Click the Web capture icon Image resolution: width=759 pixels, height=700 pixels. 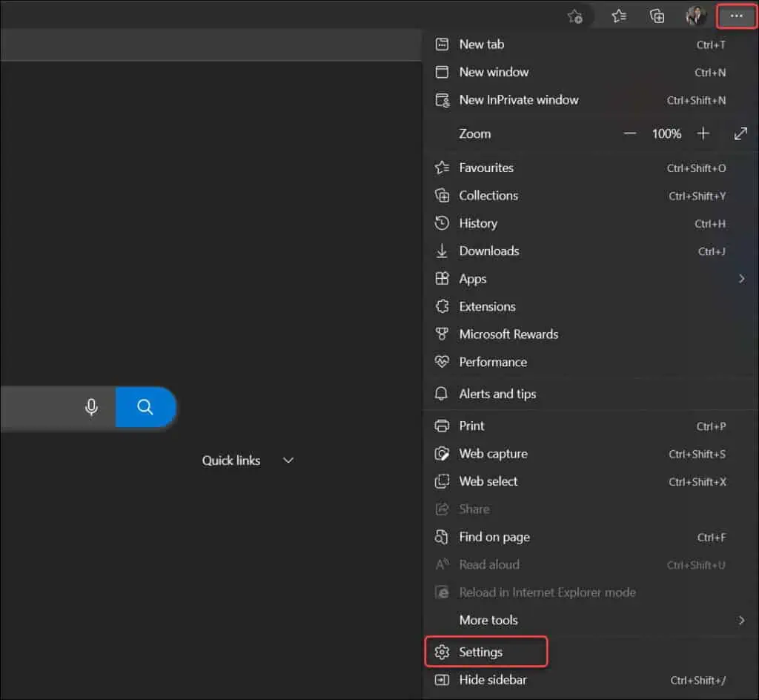tap(442, 454)
